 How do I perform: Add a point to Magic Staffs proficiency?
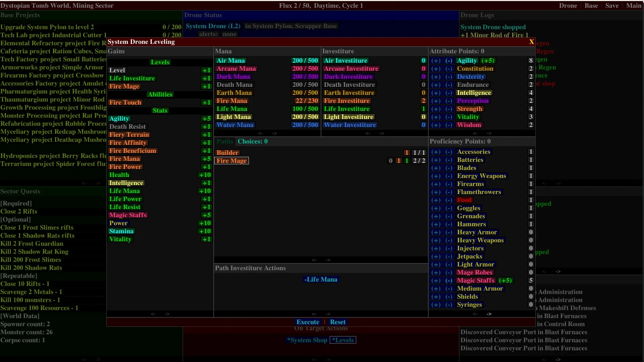click(x=436, y=281)
